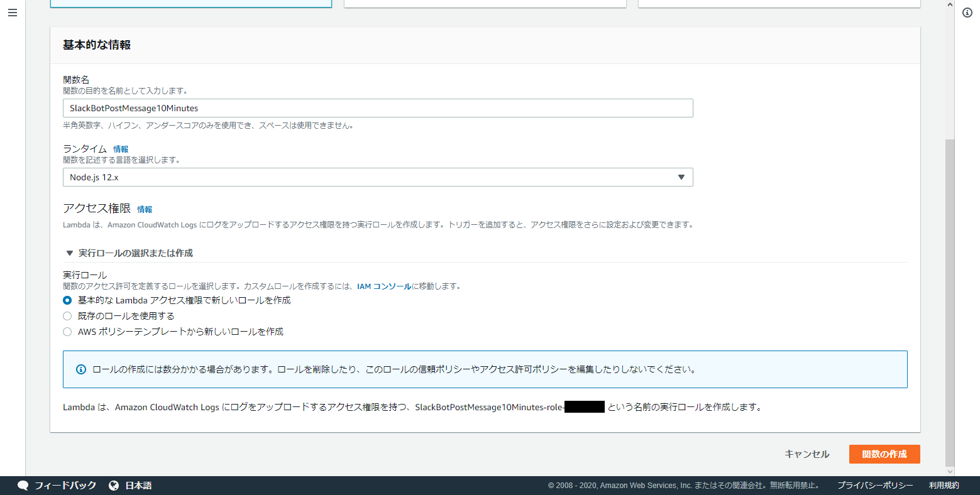
Task: Select AWS ポリシーテンプレートから新しいロールを作成 radio
Action: coord(67,332)
